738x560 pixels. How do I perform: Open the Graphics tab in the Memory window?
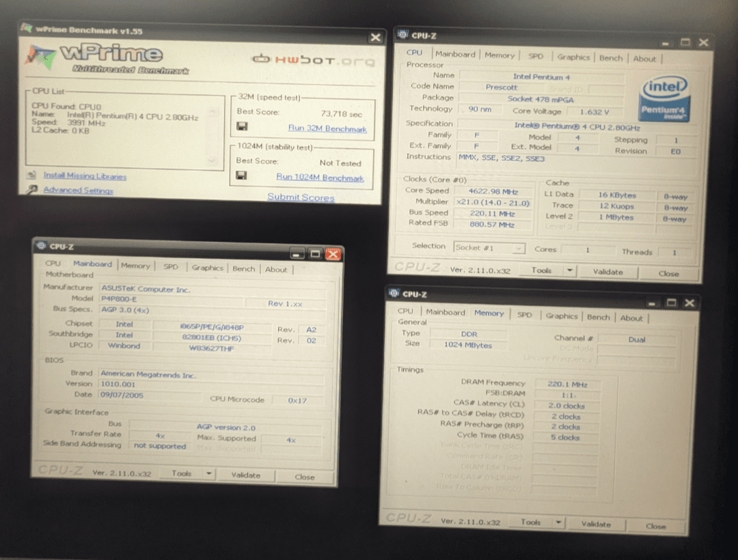pyautogui.click(x=562, y=316)
